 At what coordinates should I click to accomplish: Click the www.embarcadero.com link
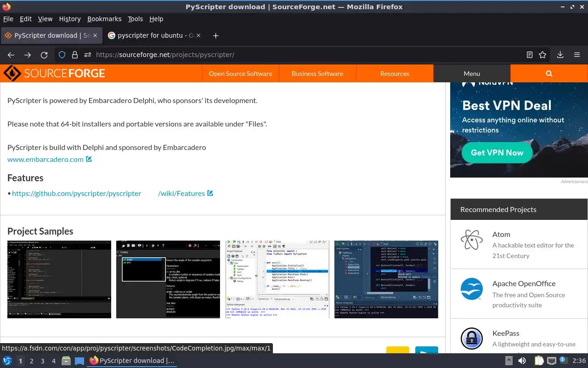pos(45,159)
